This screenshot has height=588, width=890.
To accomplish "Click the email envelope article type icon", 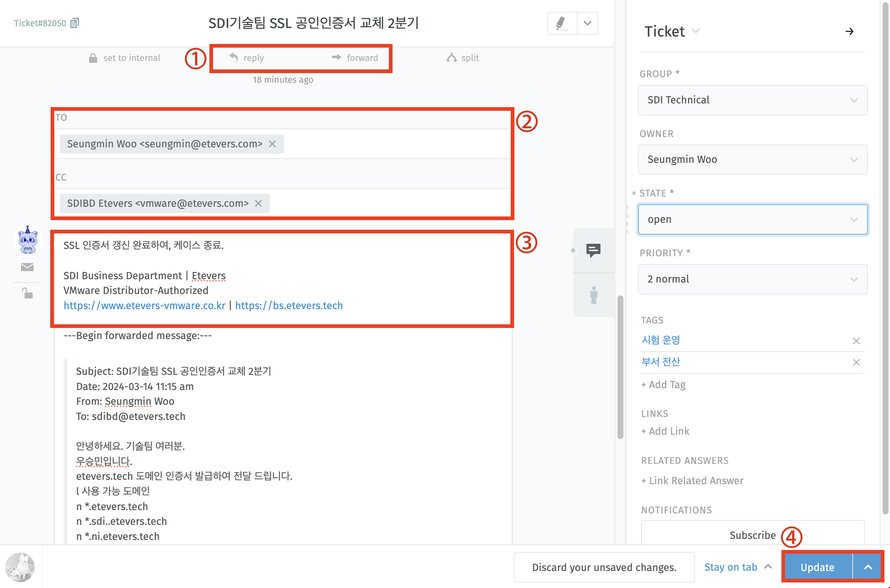I will click(27, 267).
